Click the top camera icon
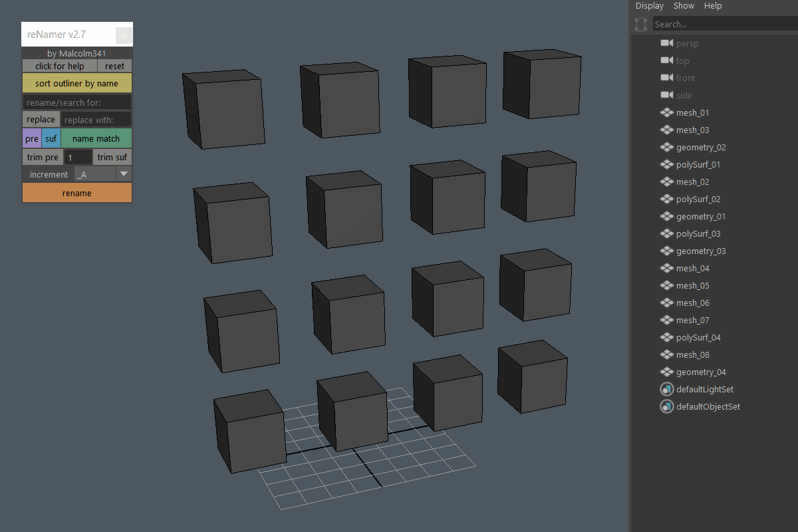Screen dimensions: 798x532 pos(667,61)
